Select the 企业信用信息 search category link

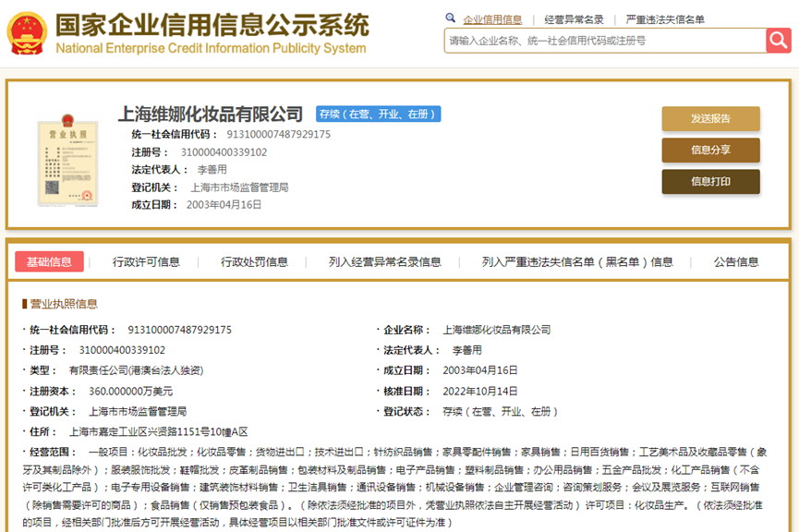point(492,19)
